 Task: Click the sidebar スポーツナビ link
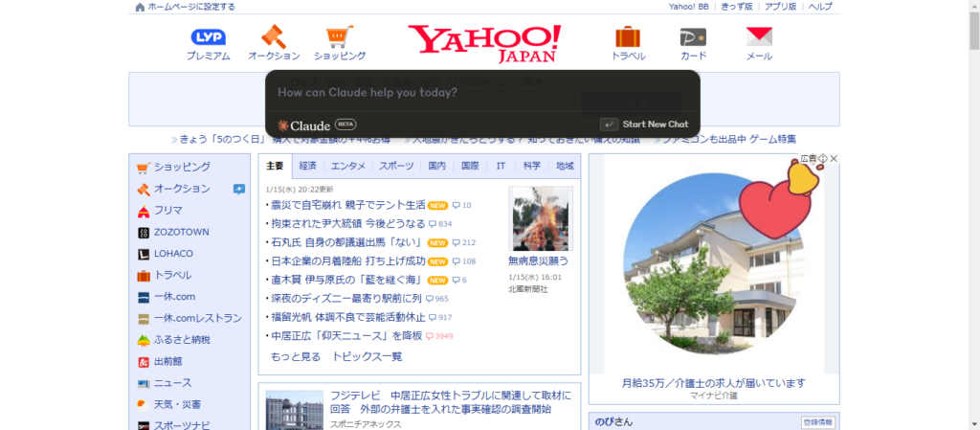point(182,425)
